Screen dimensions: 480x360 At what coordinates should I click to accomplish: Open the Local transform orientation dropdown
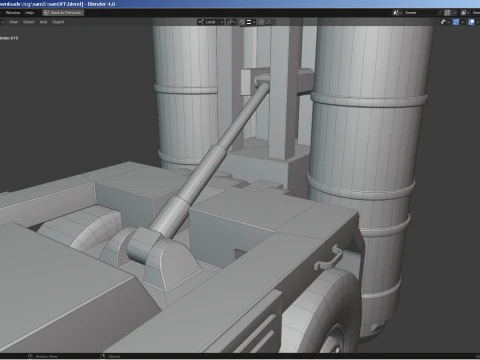click(210, 22)
